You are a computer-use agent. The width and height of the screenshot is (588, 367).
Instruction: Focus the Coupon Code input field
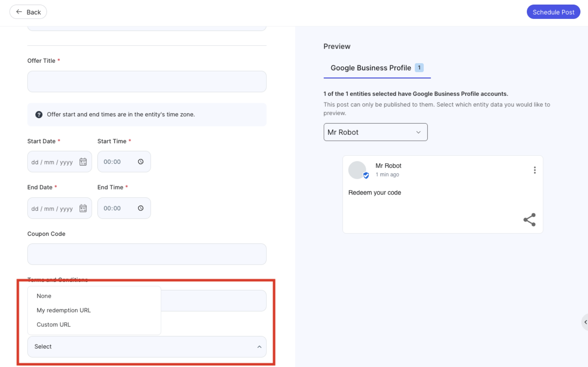coord(147,254)
